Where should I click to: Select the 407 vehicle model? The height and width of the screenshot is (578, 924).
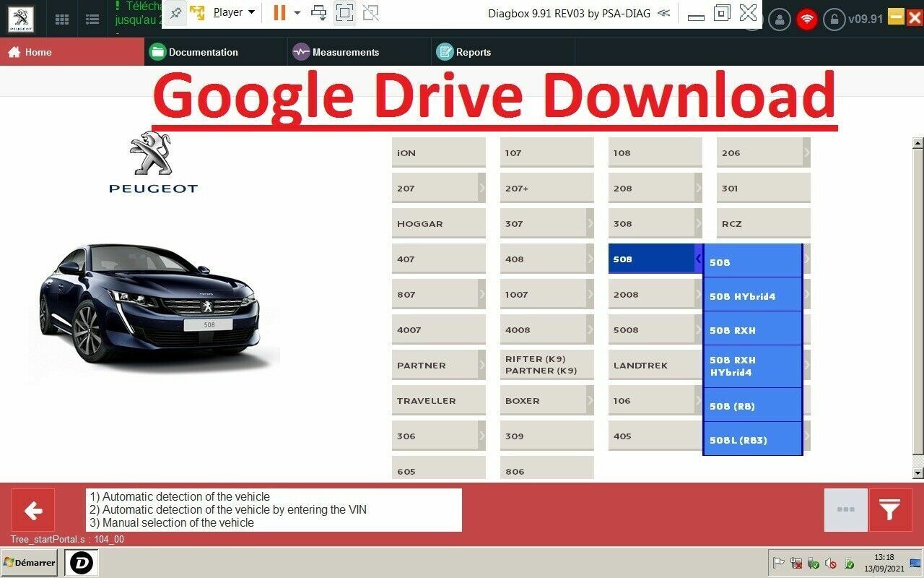439,259
